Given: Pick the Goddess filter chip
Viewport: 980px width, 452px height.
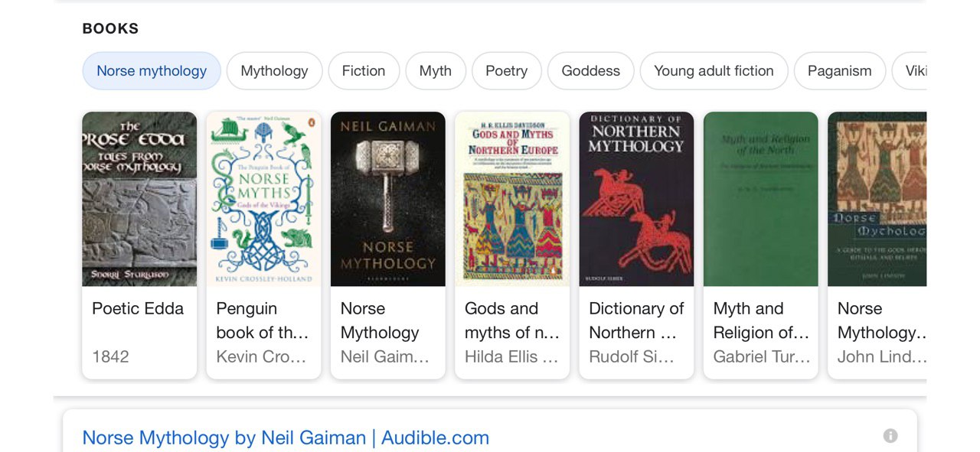Looking at the screenshot, I should [591, 71].
